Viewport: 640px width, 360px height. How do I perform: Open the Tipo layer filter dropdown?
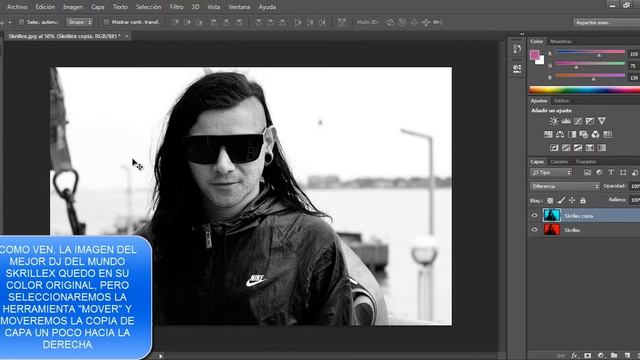(551, 173)
